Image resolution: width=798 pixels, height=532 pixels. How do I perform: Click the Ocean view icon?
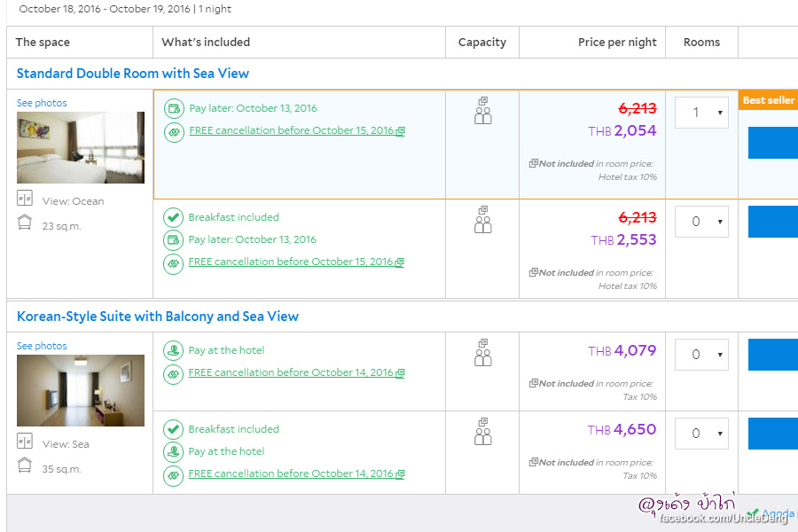[x=25, y=200]
